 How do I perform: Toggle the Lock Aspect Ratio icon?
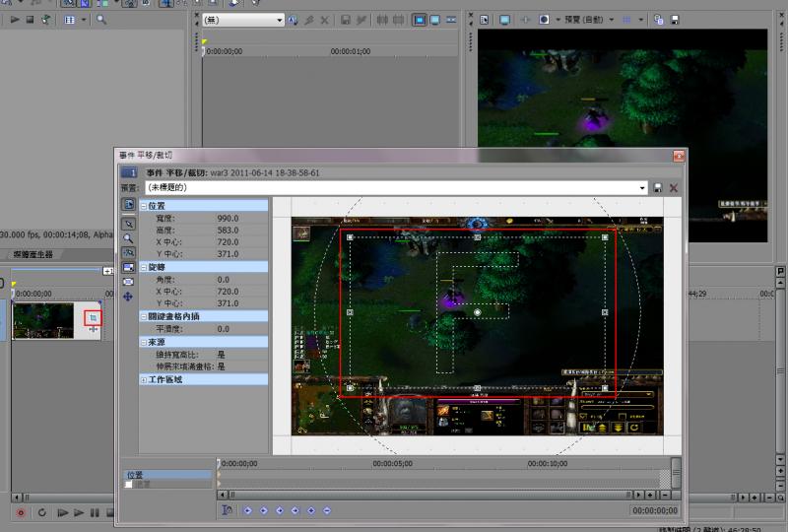(128, 267)
